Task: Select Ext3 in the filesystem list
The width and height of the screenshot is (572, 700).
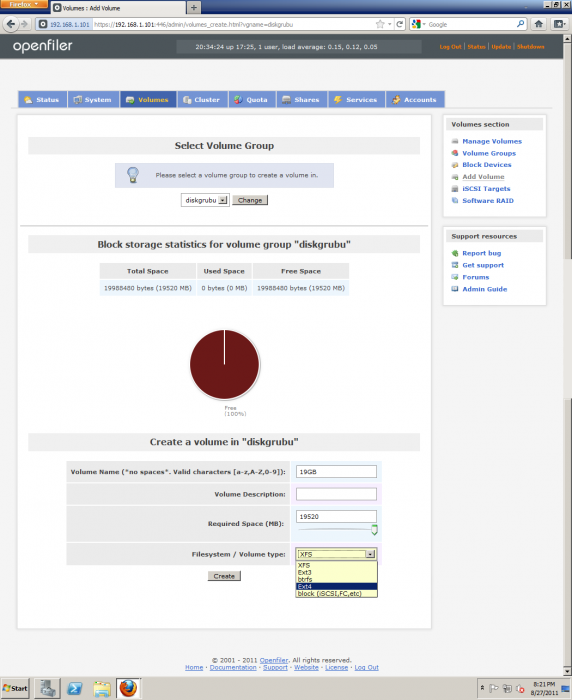Action: [x=336, y=572]
